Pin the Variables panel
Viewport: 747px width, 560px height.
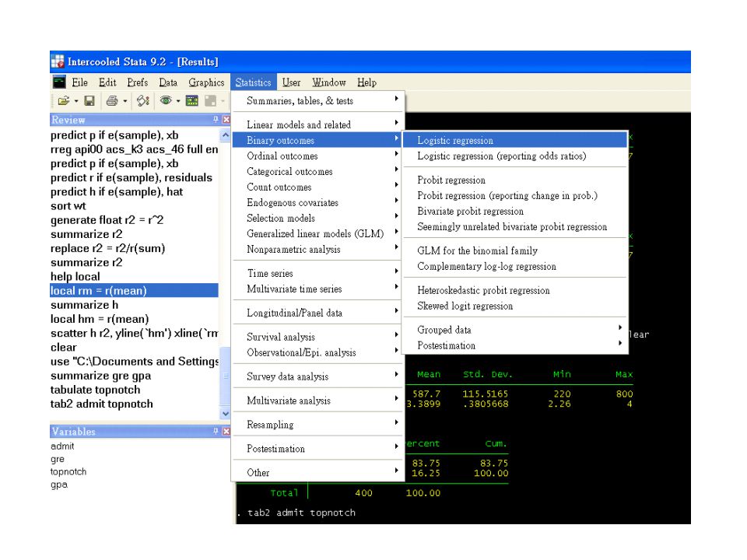tap(216, 431)
